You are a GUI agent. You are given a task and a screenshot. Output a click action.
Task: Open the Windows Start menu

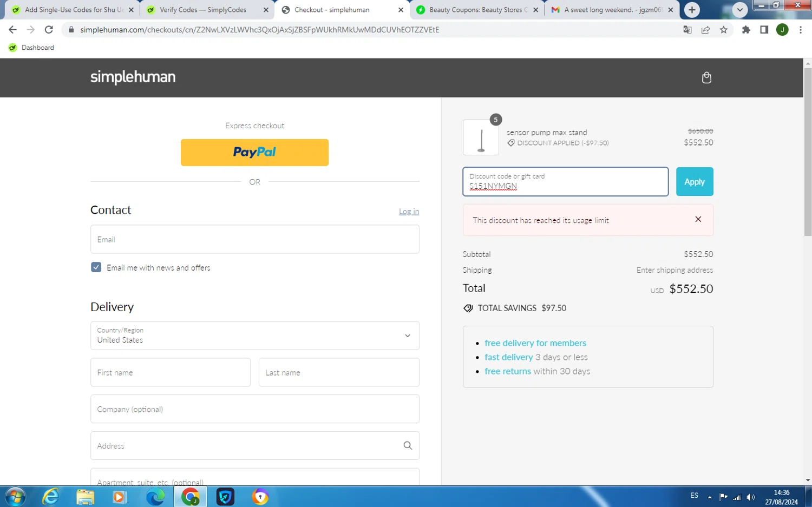pos(15,497)
